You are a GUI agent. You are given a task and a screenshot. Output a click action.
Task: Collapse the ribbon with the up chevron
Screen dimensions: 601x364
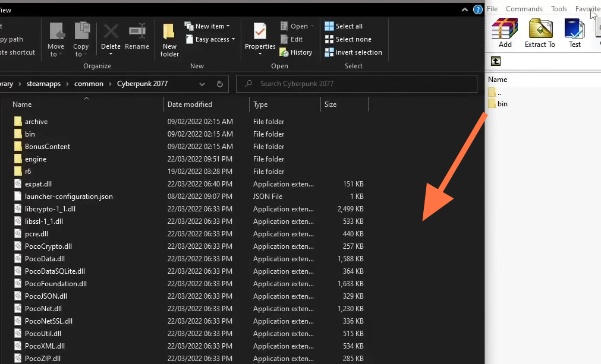(464, 10)
